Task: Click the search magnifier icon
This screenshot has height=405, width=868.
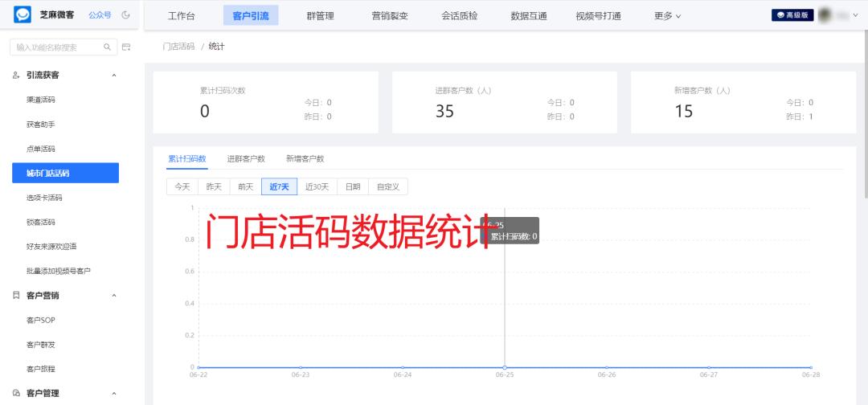Action: (x=108, y=47)
